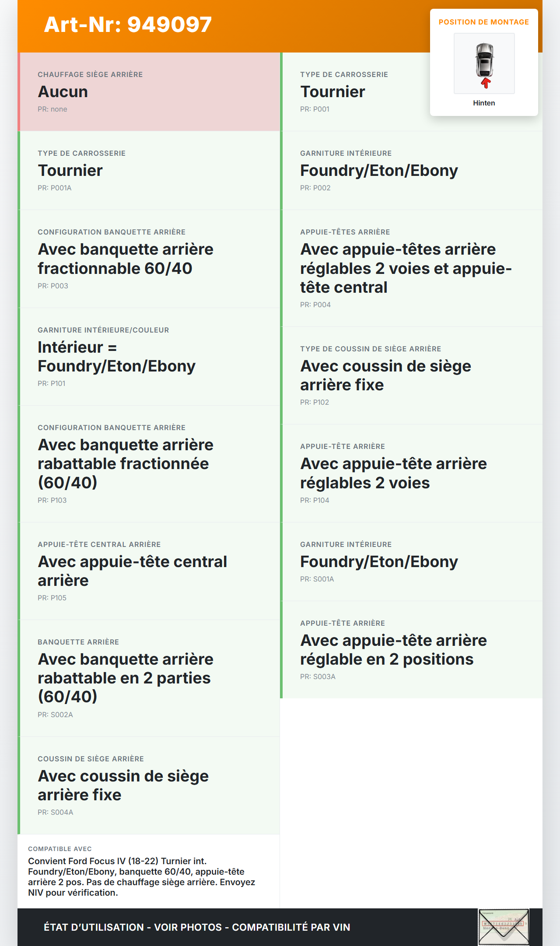Screen dimensions: 560x946
Task: Click the banquette fractionnable 60/40 card
Action: [x=149, y=259]
